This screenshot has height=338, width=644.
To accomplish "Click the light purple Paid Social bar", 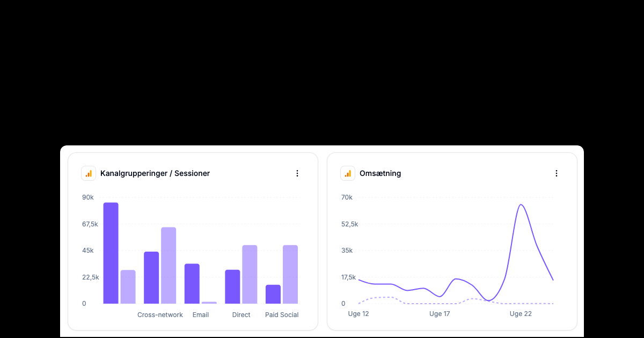I will click(290, 274).
